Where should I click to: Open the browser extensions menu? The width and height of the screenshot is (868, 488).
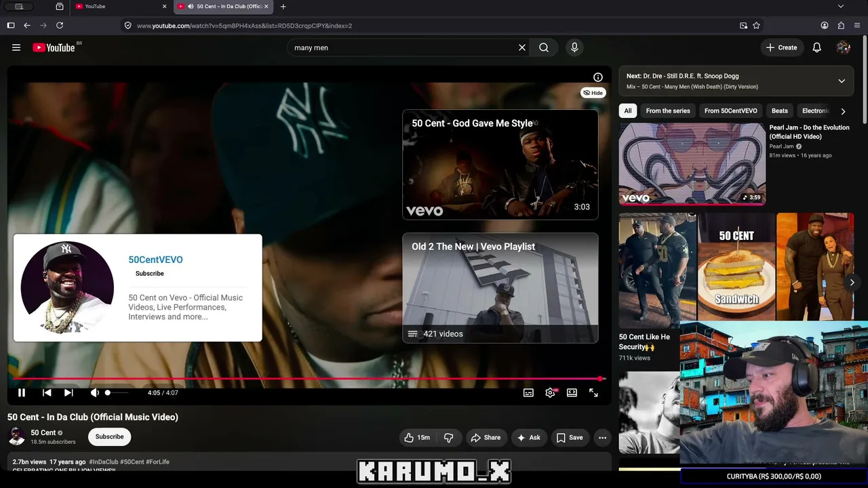[841, 25]
